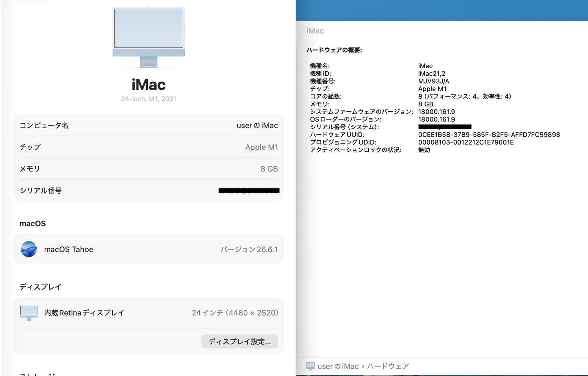Open ディスプレイ設定... button
Viewport: 588px width, 376px height.
coord(240,341)
